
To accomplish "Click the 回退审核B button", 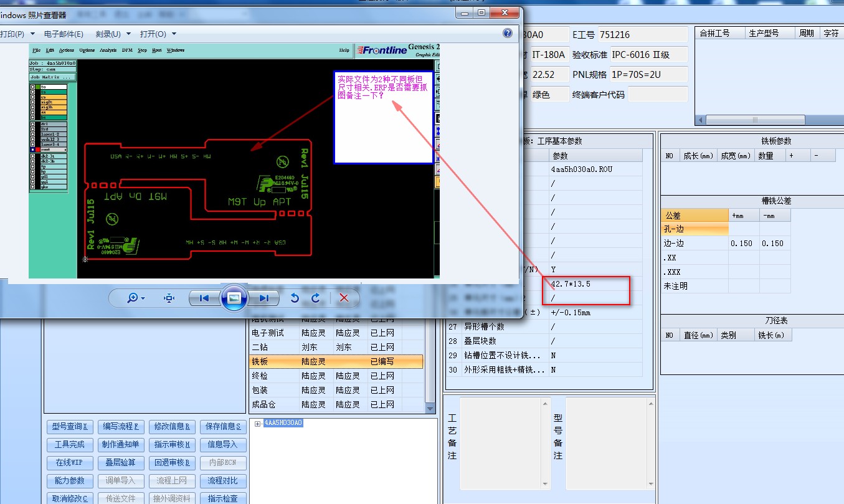I will click(173, 463).
